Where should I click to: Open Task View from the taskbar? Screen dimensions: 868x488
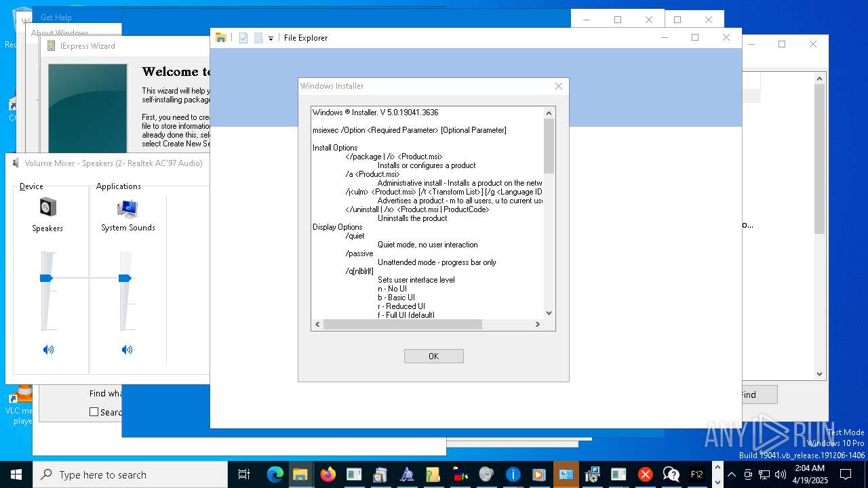(x=244, y=474)
